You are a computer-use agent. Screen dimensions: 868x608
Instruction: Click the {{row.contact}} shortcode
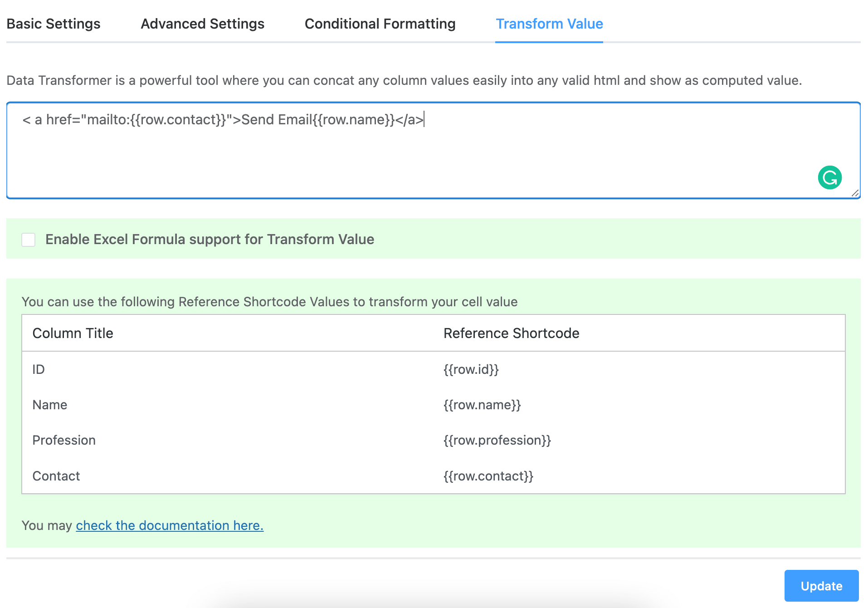[488, 476]
